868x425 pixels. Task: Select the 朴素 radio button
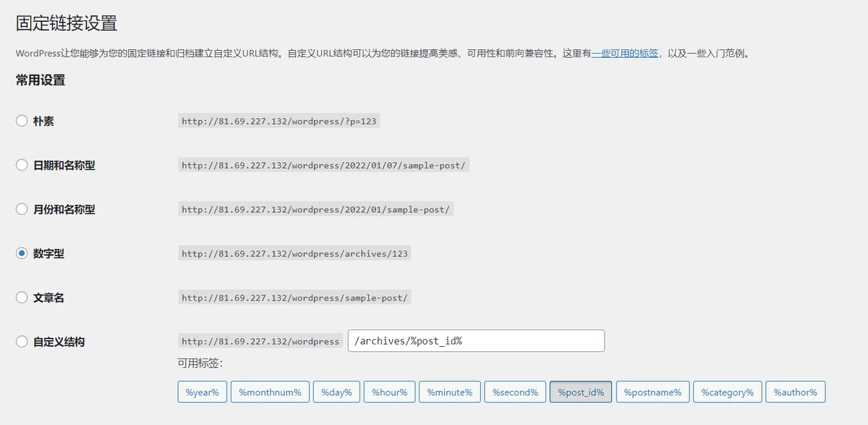click(22, 121)
